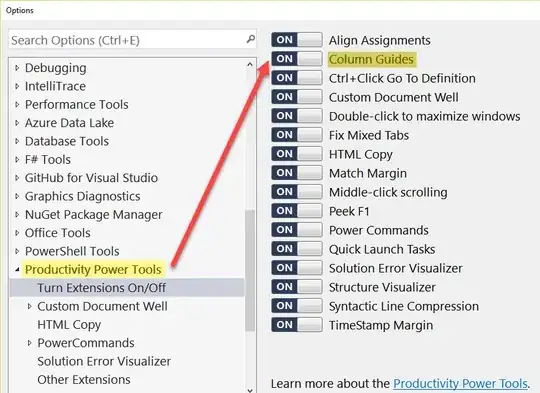The height and width of the screenshot is (393, 540).
Task: Toggle the Power Commands switch
Action: pyautogui.click(x=297, y=230)
